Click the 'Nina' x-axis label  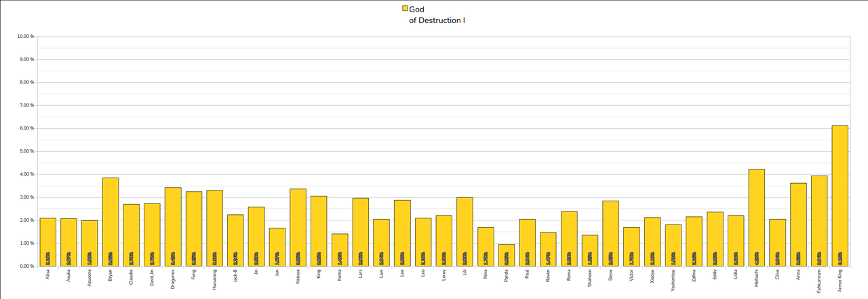click(x=486, y=274)
